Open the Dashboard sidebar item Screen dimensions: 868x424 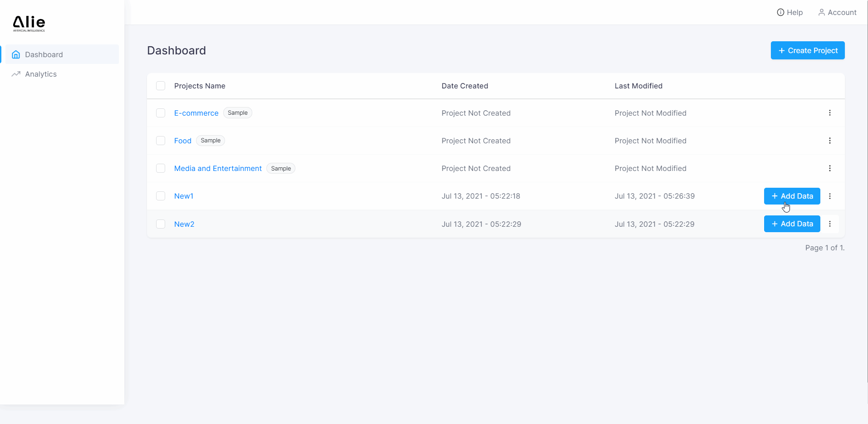click(44, 54)
